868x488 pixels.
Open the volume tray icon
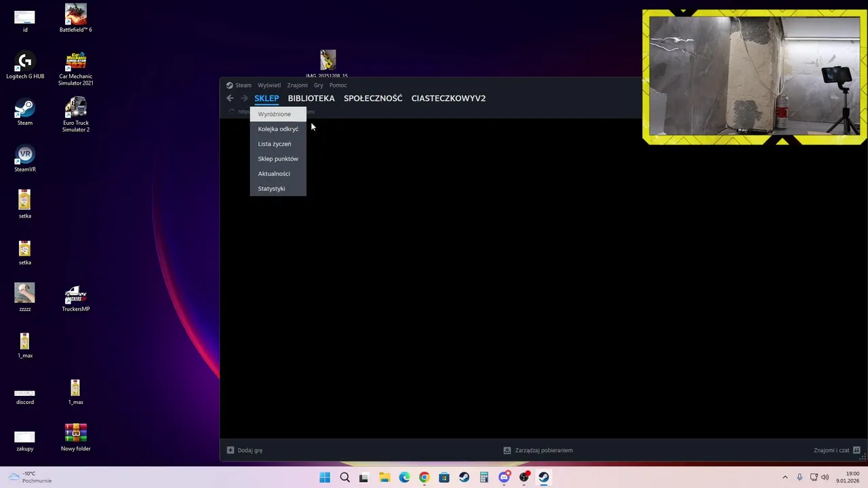tap(825, 477)
